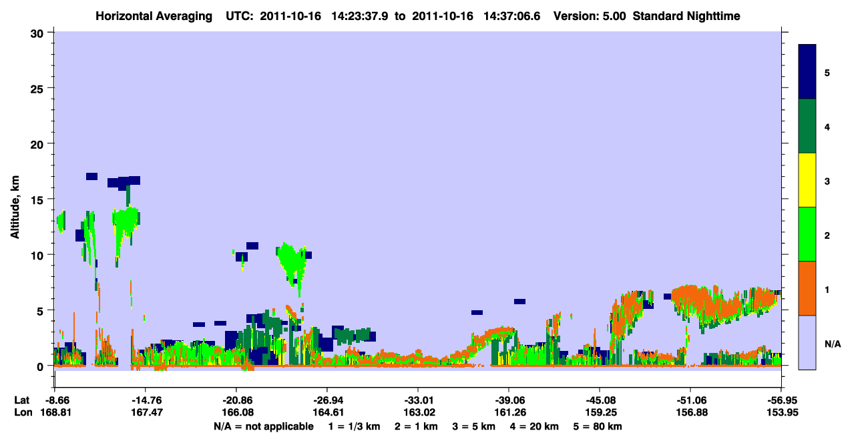Image resolution: width=868 pixels, height=445 pixels.
Task: Click the altitude tick label '30'
Action: coord(39,33)
